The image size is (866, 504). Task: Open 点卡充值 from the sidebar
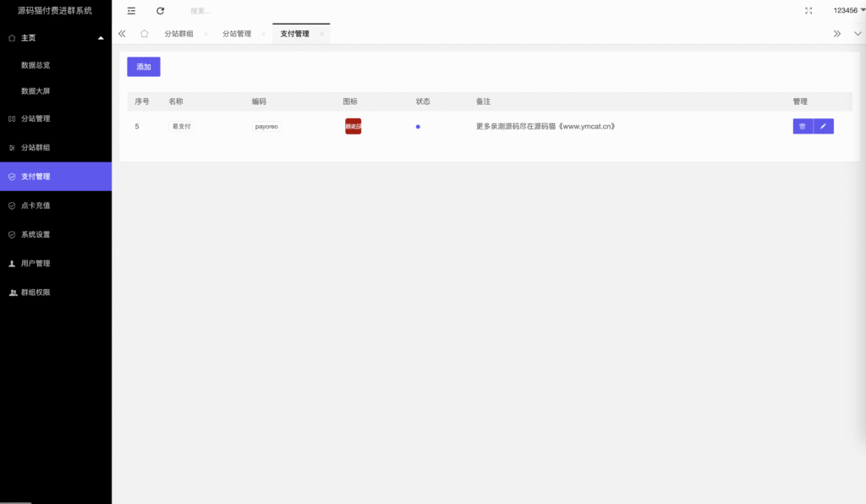click(x=36, y=205)
